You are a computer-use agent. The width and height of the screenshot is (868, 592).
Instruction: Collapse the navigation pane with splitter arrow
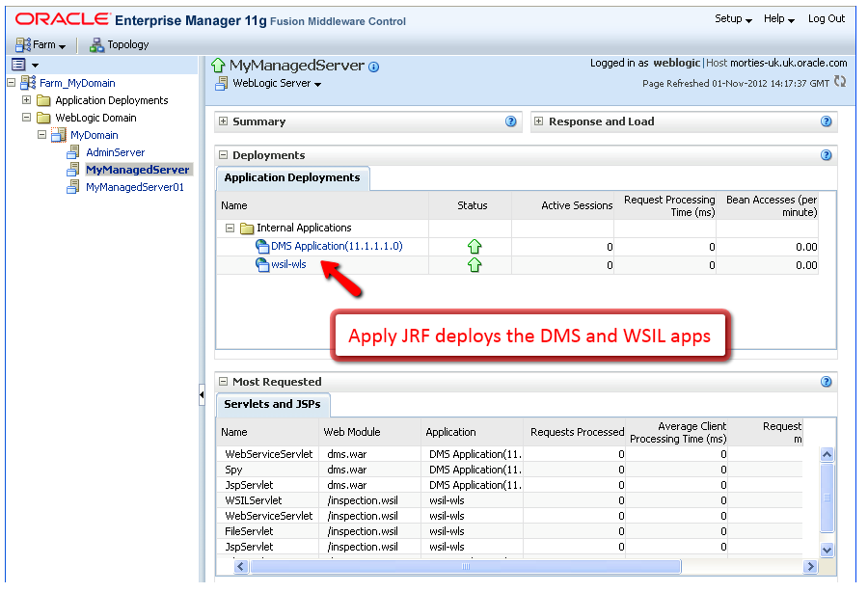tap(202, 395)
